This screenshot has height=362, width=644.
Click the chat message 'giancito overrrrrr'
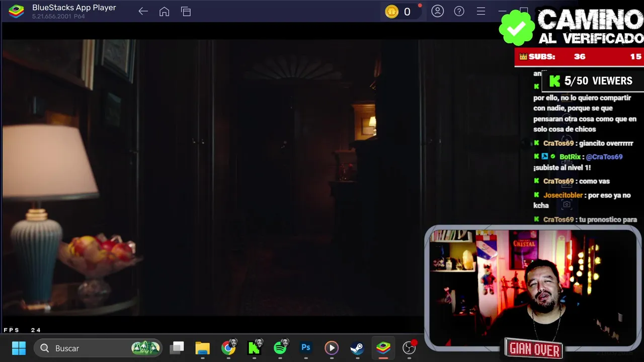coord(606,143)
